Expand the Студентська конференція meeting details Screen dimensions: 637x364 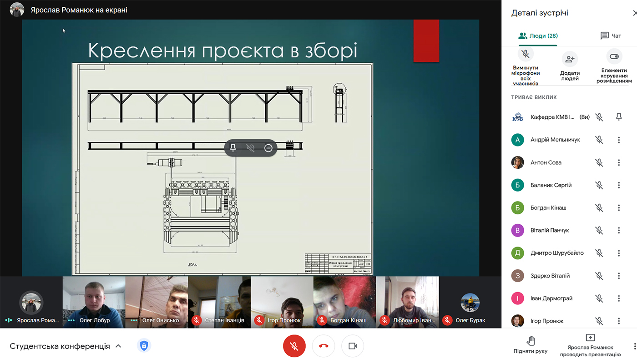[x=118, y=346]
